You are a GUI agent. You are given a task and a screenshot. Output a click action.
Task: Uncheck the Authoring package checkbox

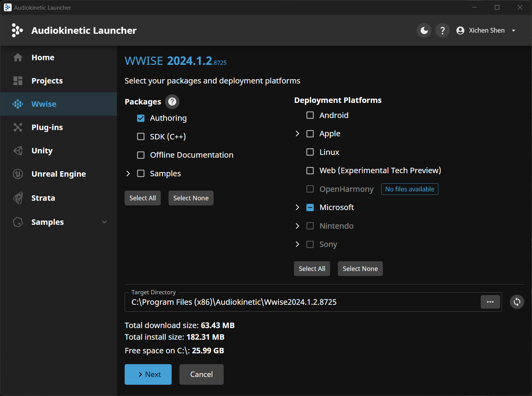141,118
